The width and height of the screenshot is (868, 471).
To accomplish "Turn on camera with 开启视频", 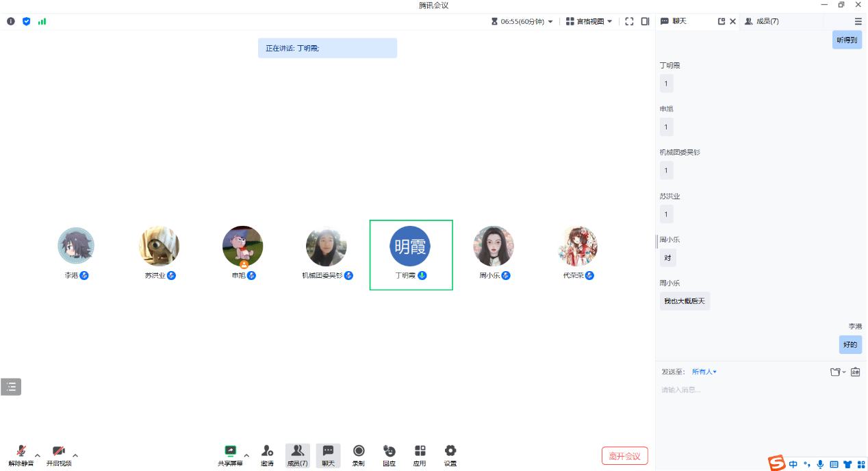I will coord(59,454).
